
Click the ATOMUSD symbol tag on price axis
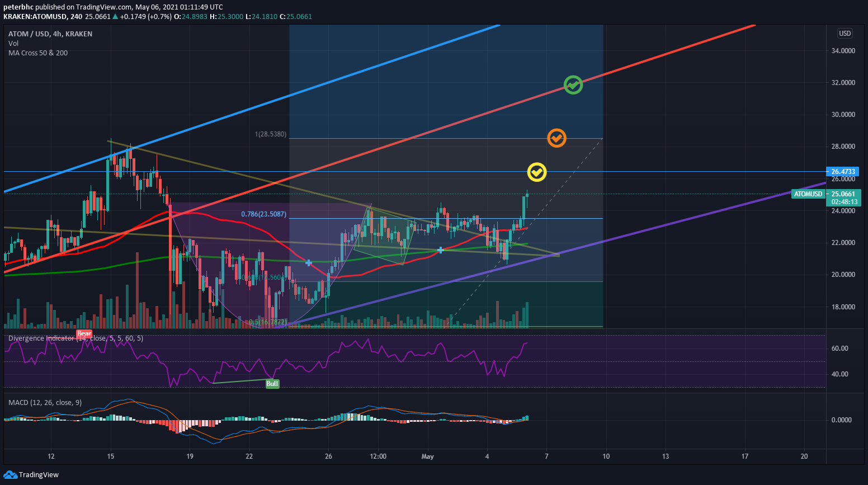pyautogui.click(x=808, y=194)
